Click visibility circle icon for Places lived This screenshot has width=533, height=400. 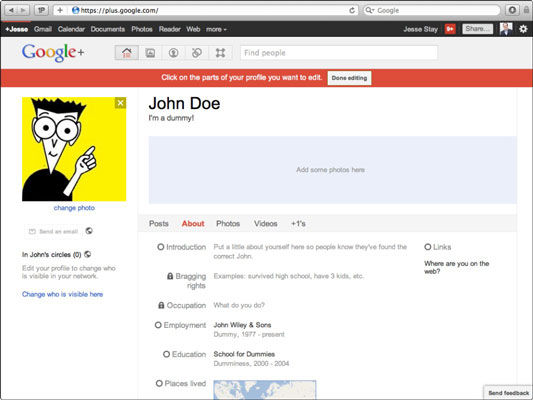click(x=159, y=383)
